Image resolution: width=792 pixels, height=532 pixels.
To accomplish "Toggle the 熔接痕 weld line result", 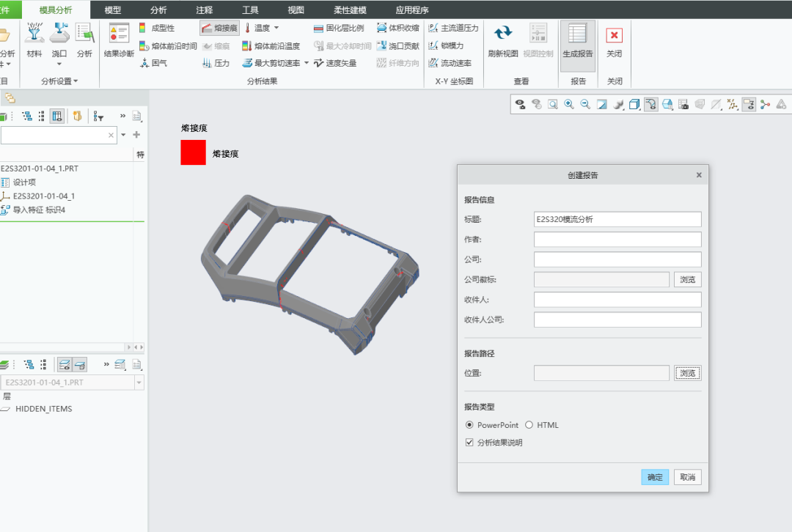I will click(220, 28).
